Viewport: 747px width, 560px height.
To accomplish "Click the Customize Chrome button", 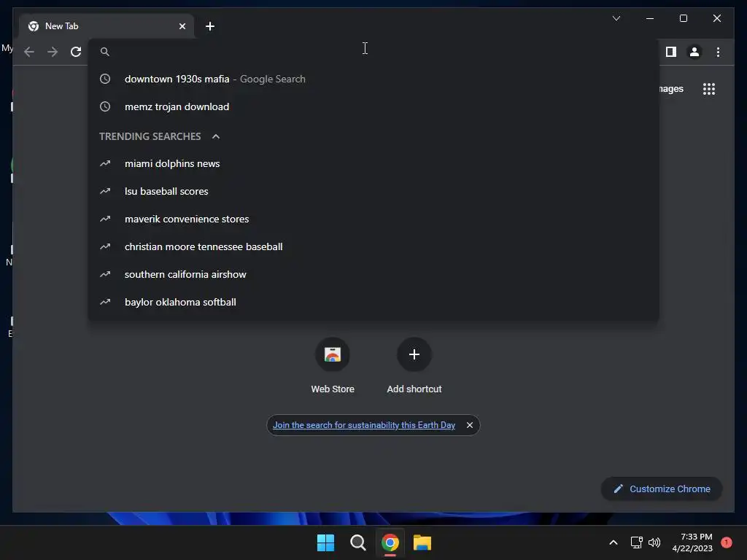I will (662, 489).
